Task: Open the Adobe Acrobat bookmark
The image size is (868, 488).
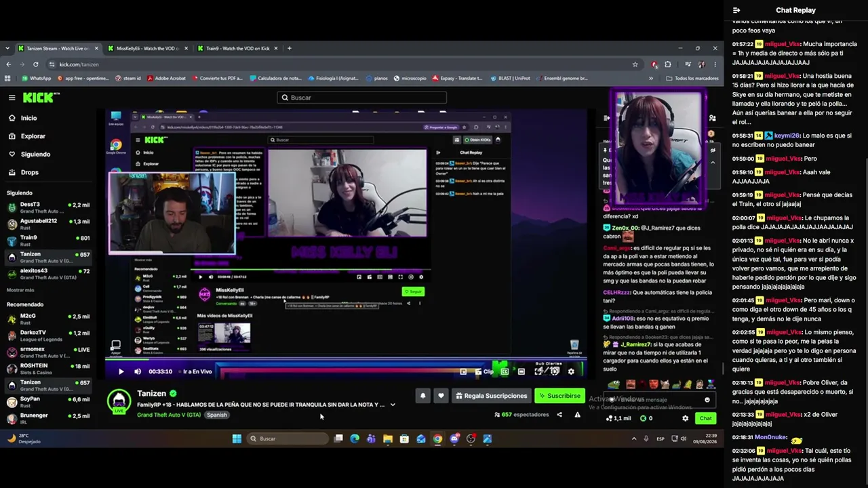Action: 165,78
